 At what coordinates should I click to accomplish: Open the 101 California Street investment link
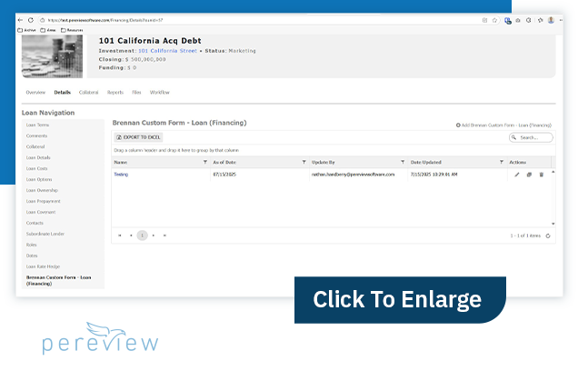click(x=167, y=51)
